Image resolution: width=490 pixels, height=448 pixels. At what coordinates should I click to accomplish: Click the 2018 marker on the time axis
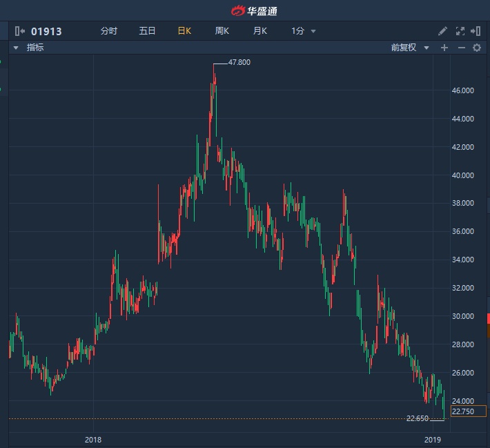tap(93, 439)
